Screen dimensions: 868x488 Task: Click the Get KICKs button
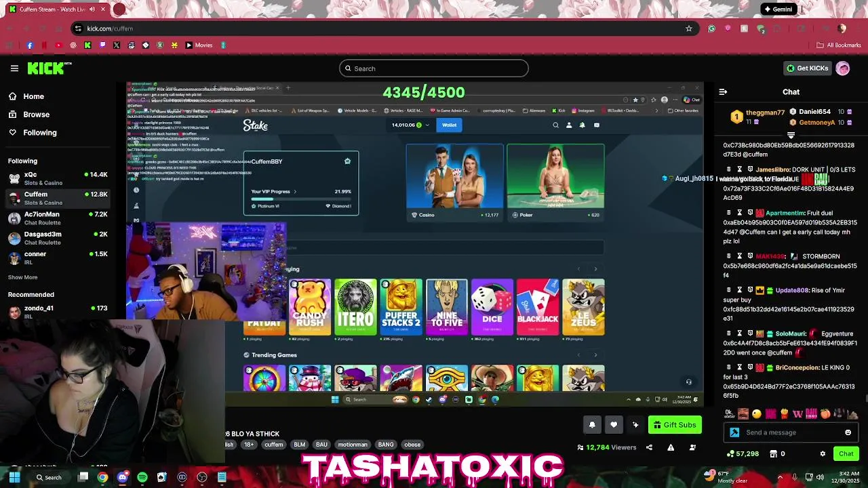pyautogui.click(x=807, y=68)
